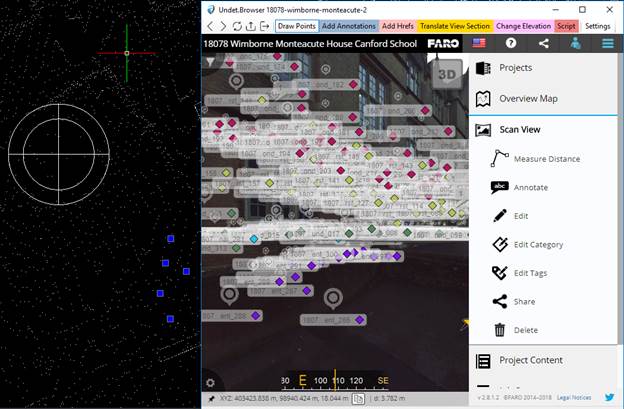Click the Add Hrefs button
Image resolution: width=624 pixels, height=409 pixels.
click(x=398, y=26)
